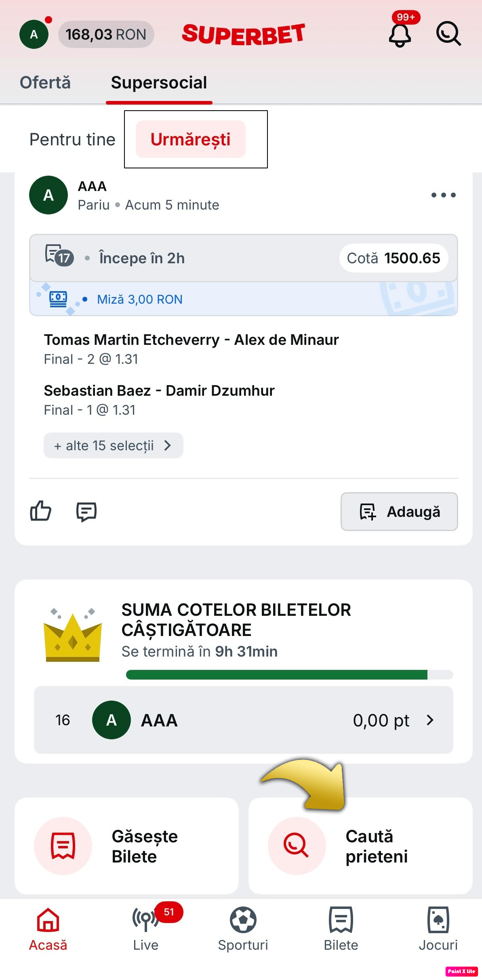This screenshot has width=482, height=980.
Task: Open the three-dot post options menu
Action: (x=443, y=195)
